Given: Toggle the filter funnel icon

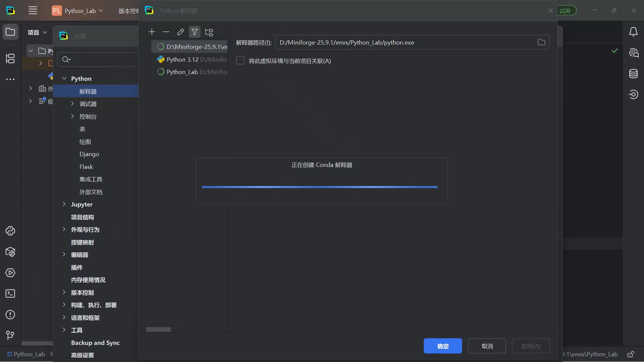Looking at the screenshot, I should (x=195, y=32).
